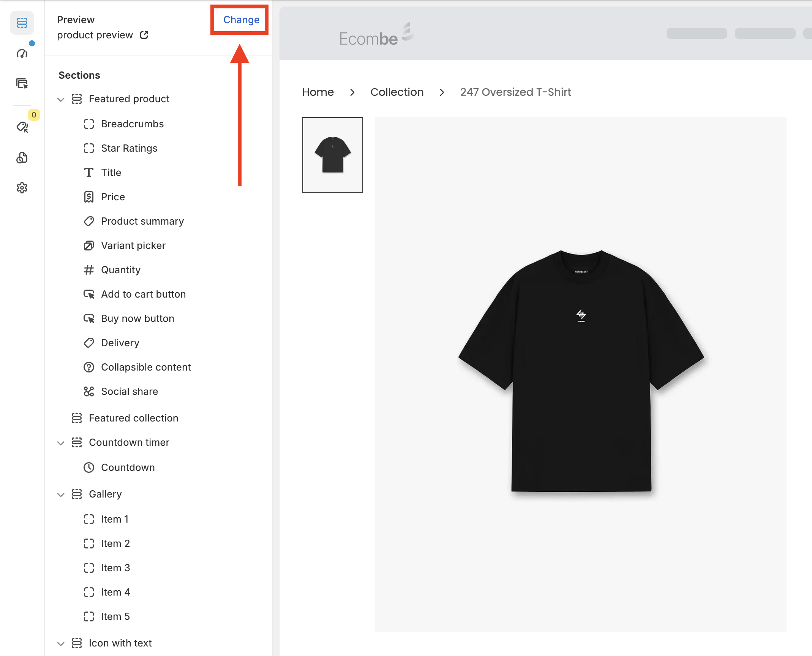Select the black T-shirt thumbnail

(x=332, y=155)
